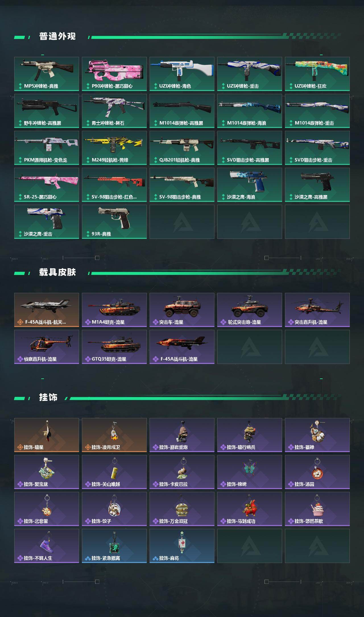Click the 载具皮肤 section header
Screen dimensions: 364x617
point(57,272)
